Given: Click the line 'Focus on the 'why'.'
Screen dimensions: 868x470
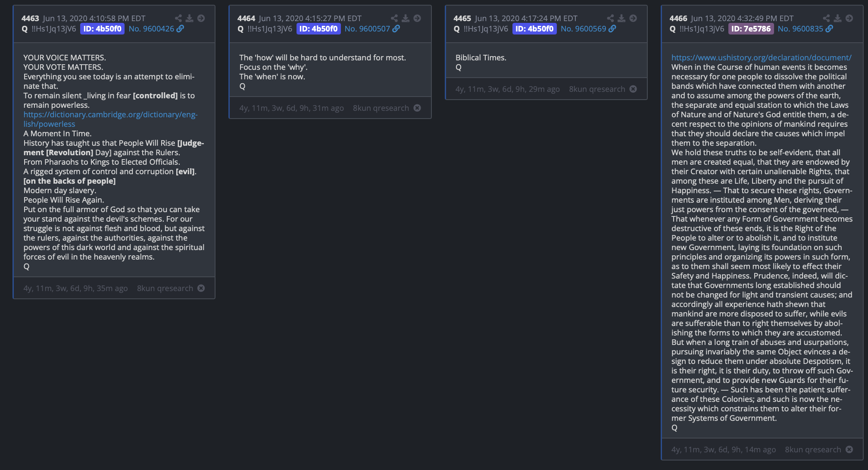Looking at the screenshot, I should pyautogui.click(x=273, y=67).
